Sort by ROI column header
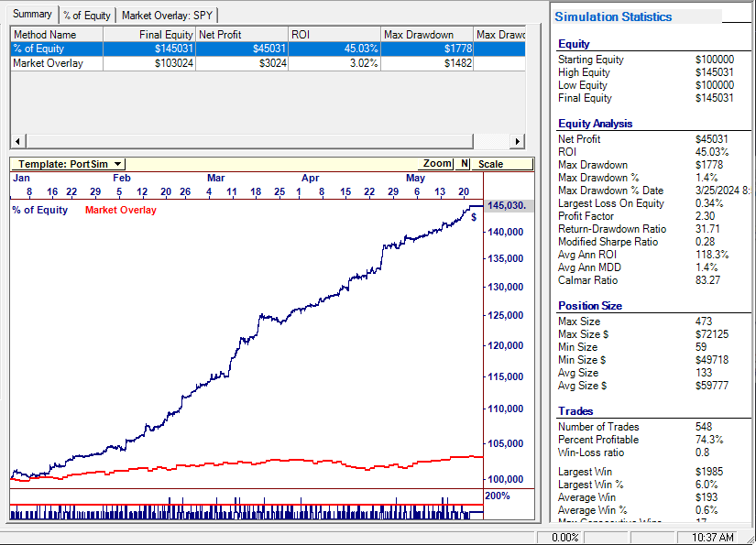 (334, 35)
